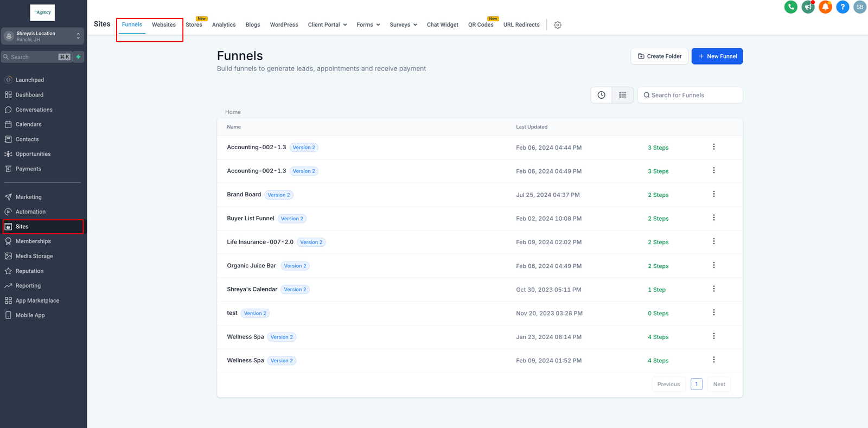Expand the Surveys dropdown menu

(403, 25)
